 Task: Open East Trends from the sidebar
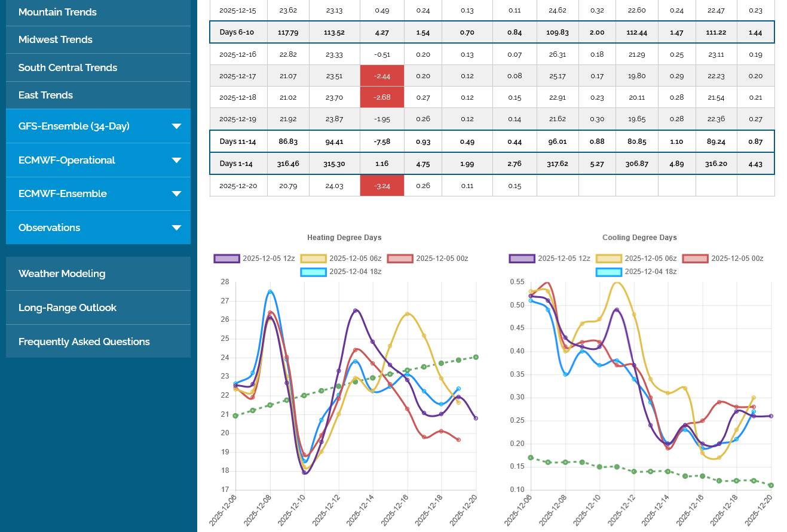tap(45, 95)
